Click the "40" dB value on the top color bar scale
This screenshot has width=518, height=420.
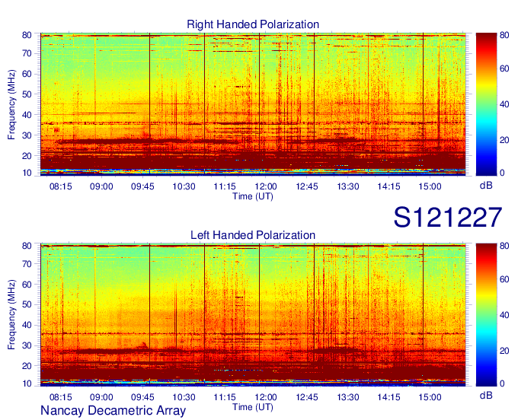point(504,104)
